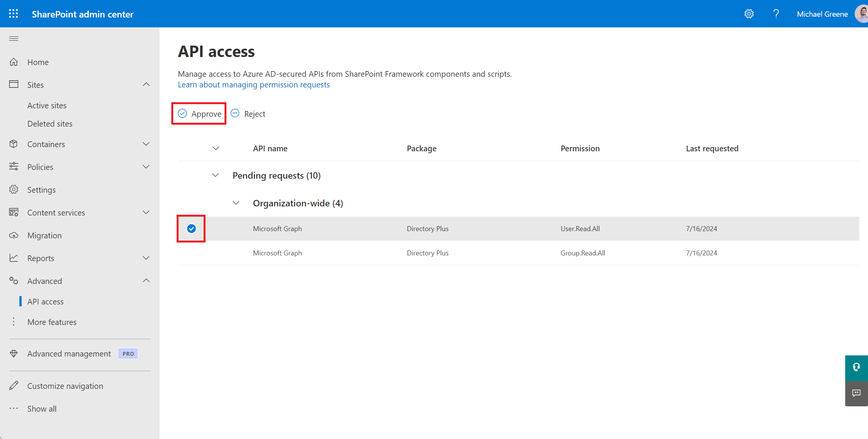The image size is (868, 439).
Task: Open the feedback chat icon
Action: click(x=856, y=393)
